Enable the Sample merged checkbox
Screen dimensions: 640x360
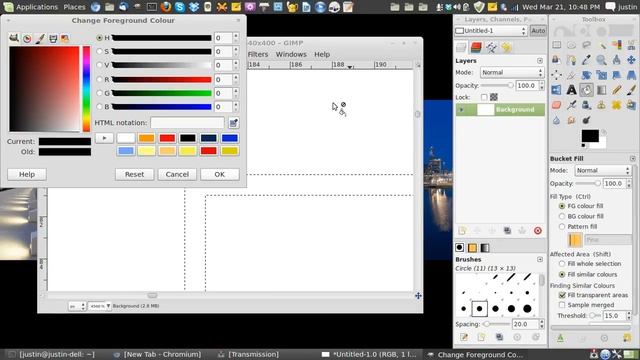tap(562, 305)
